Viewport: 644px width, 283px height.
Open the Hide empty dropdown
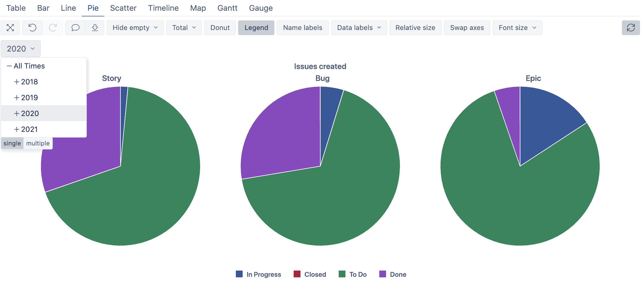point(135,27)
